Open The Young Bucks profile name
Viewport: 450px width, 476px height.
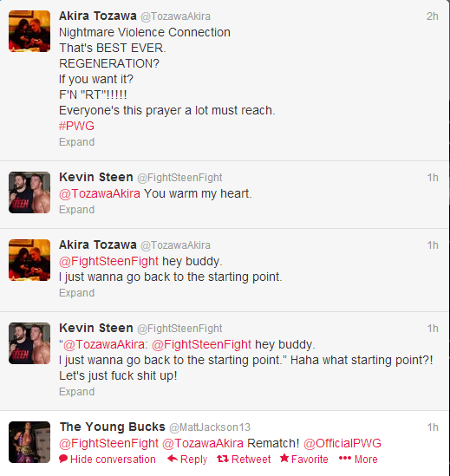pyautogui.click(x=113, y=427)
